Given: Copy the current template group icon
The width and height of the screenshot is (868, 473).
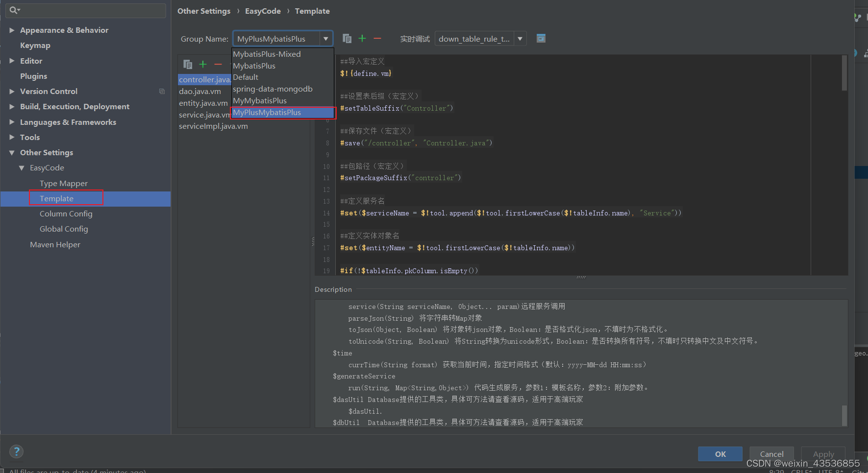Looking at the screenshot, I should [x=347, y=38].
